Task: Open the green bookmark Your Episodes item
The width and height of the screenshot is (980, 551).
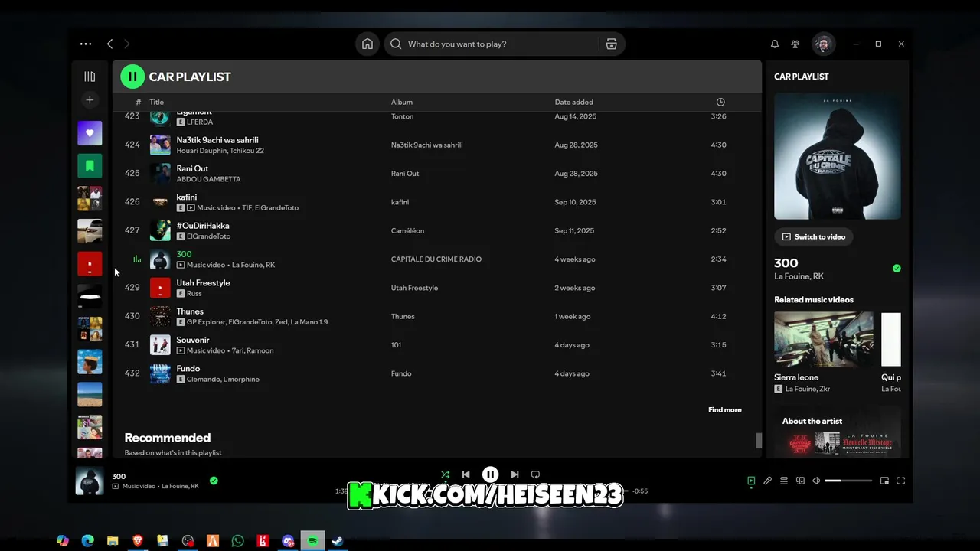Action: click(90, 165)
